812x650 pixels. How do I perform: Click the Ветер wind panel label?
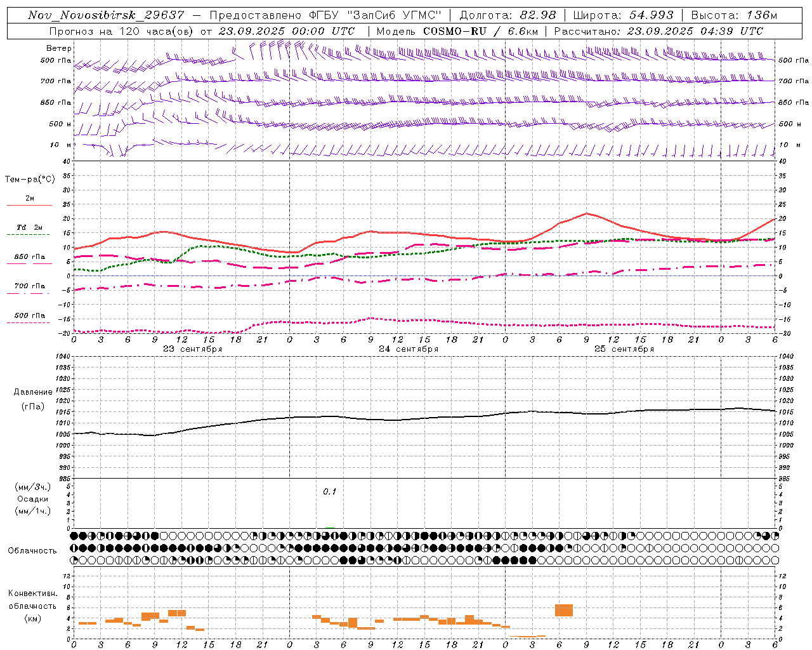tap(59, 48)
